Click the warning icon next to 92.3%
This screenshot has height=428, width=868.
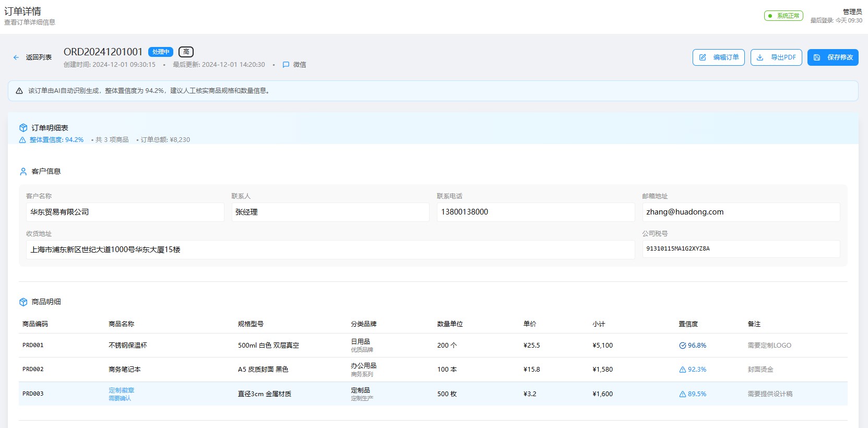click(682, 370)
